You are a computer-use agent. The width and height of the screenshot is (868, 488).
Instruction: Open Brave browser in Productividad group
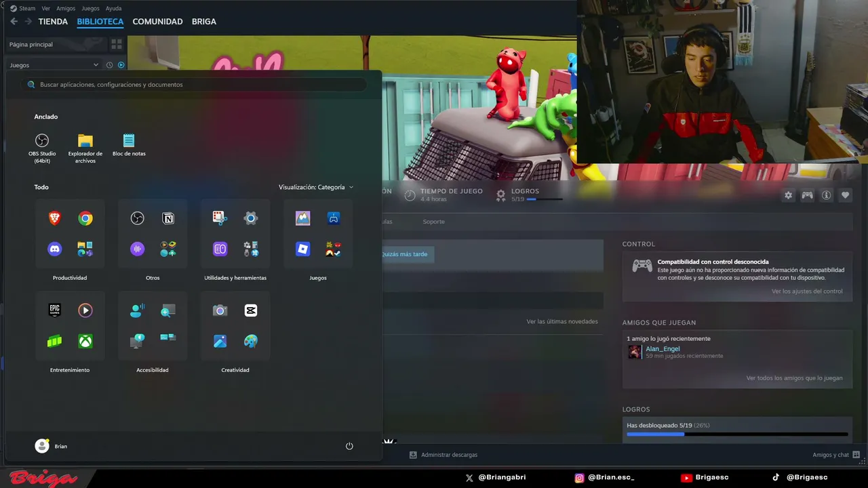tap(55, 218)
